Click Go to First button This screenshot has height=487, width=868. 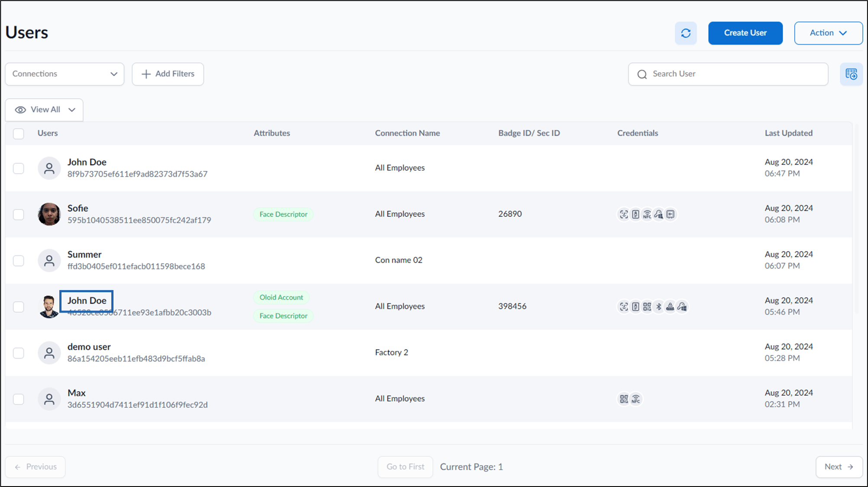pos(405,467)
